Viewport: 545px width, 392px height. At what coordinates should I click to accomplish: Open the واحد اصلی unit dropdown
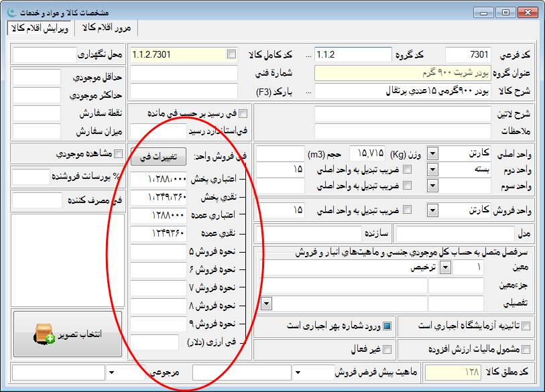pyautogui.click(x=432, y=154)
